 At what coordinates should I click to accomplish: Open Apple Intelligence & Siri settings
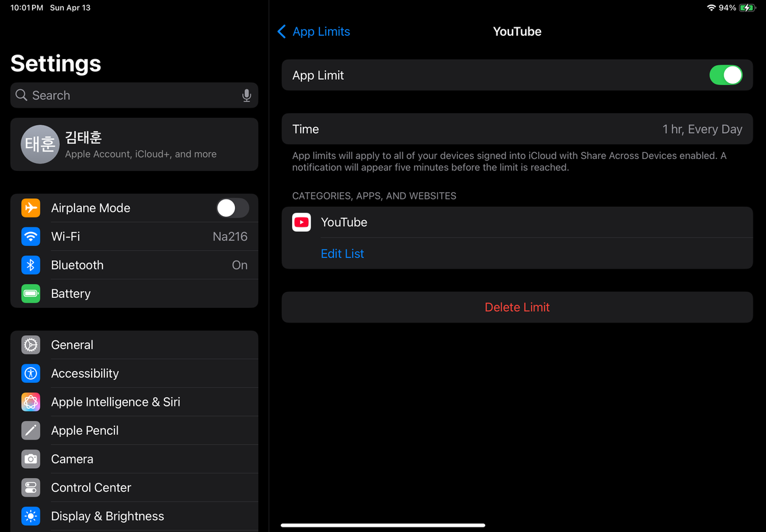134,402
